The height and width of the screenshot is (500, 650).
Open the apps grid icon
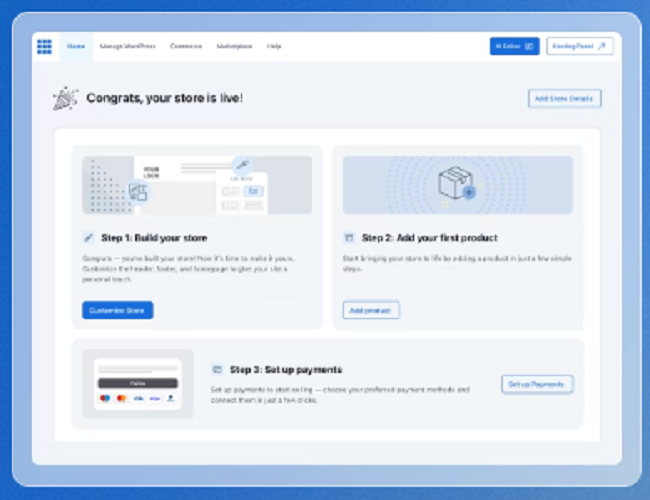pos(44,46)
